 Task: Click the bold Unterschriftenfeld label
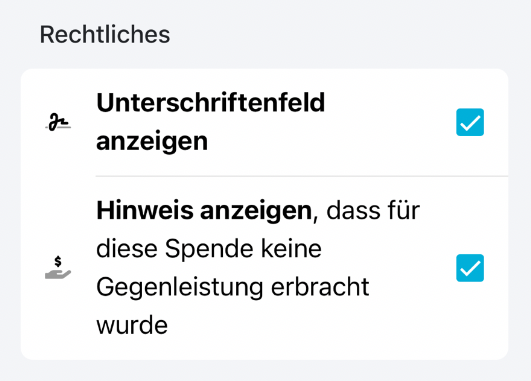(x=211, y=103)
